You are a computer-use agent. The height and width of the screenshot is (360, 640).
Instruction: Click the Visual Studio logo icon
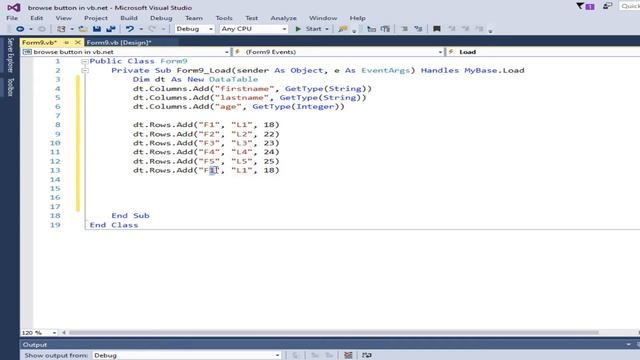[x=13, y=7]
